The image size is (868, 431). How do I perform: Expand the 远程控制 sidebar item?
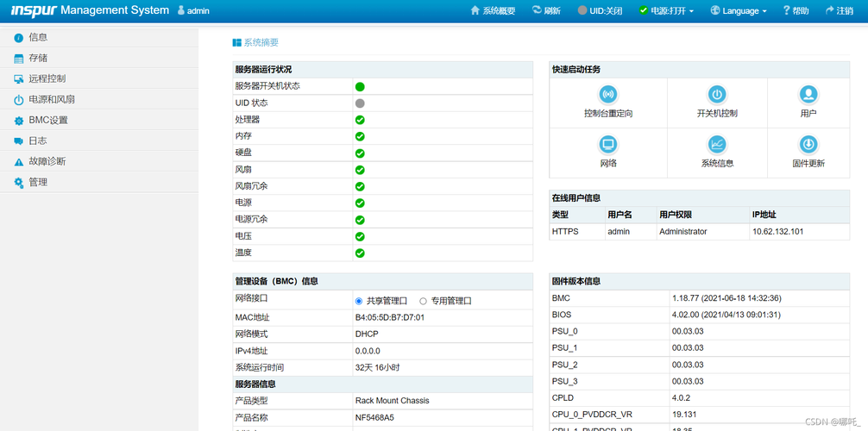click(x=47, y=78)
